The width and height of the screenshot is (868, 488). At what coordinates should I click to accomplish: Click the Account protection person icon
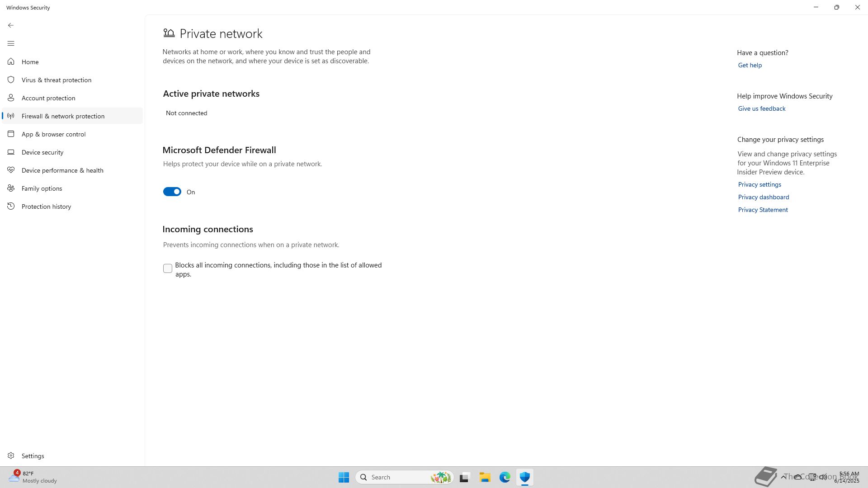pyautogui.click(x=11, y=98)
